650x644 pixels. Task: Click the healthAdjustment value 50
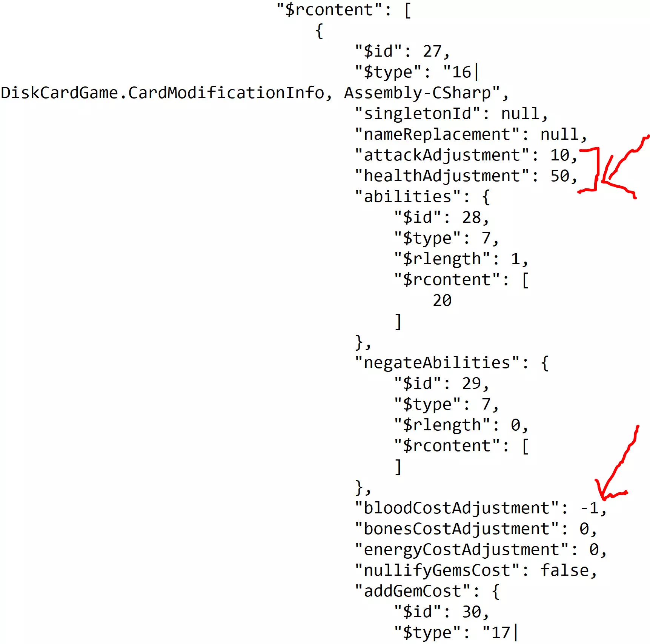pos(560,176)
